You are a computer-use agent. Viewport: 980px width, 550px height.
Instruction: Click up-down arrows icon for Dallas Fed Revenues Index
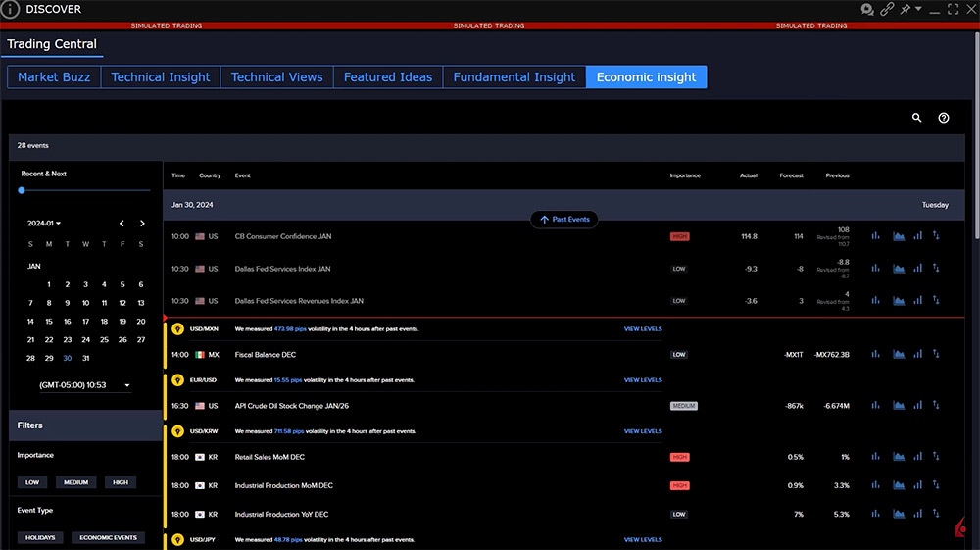[x=936, y=301]
